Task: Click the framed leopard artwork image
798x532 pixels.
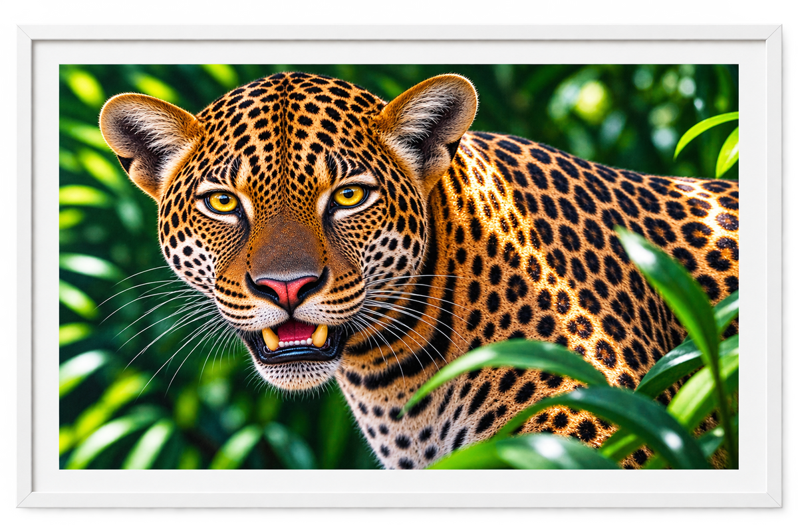Action: click(x=399, y=267)
